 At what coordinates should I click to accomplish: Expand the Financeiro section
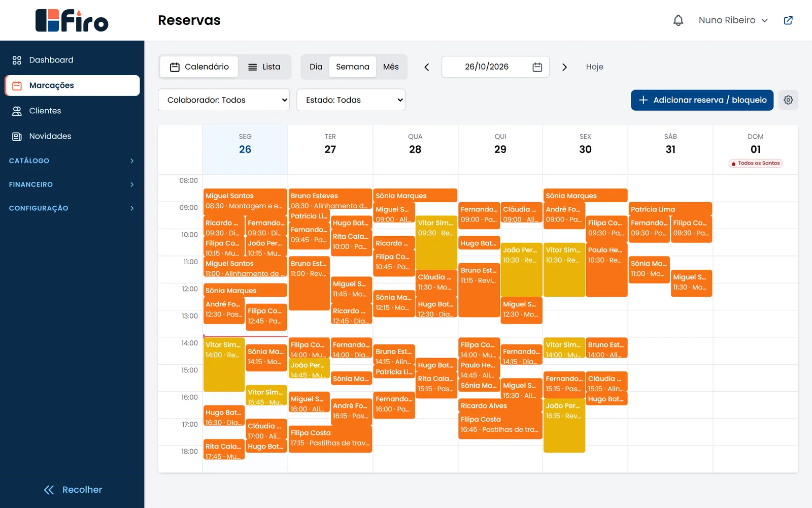(x=72, y=184)
